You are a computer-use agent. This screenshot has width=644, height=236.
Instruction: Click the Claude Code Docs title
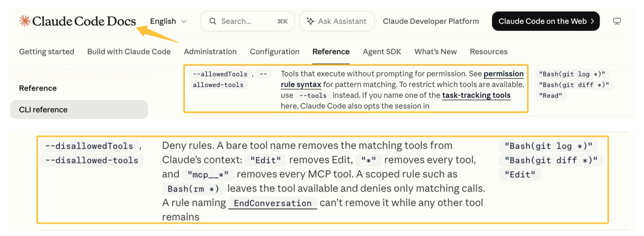point(84,21)
